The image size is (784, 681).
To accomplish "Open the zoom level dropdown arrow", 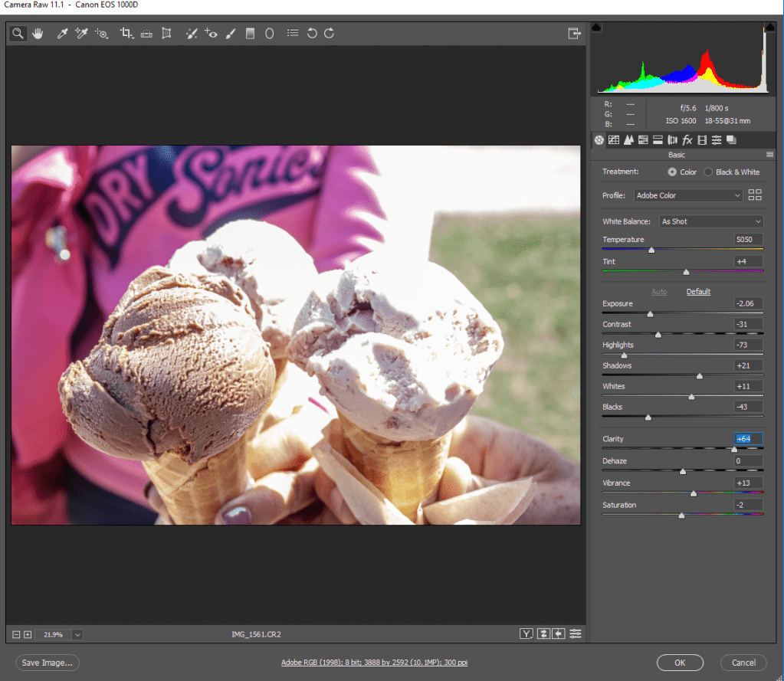I will click(x=77, y=634).
